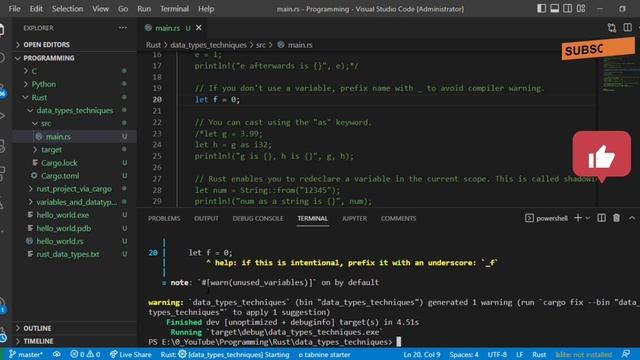Start Live Share from status bar

point(130,354)
